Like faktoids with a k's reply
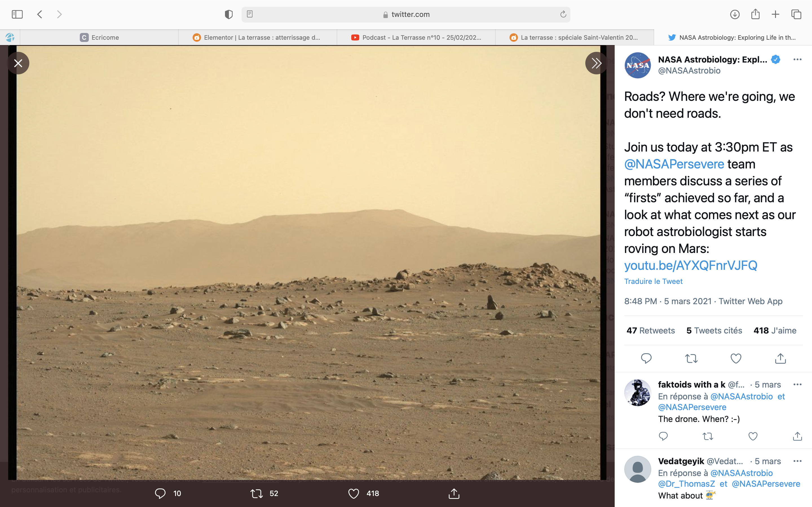The width and height of the screenshot is (812, 507). click(753, 436)
